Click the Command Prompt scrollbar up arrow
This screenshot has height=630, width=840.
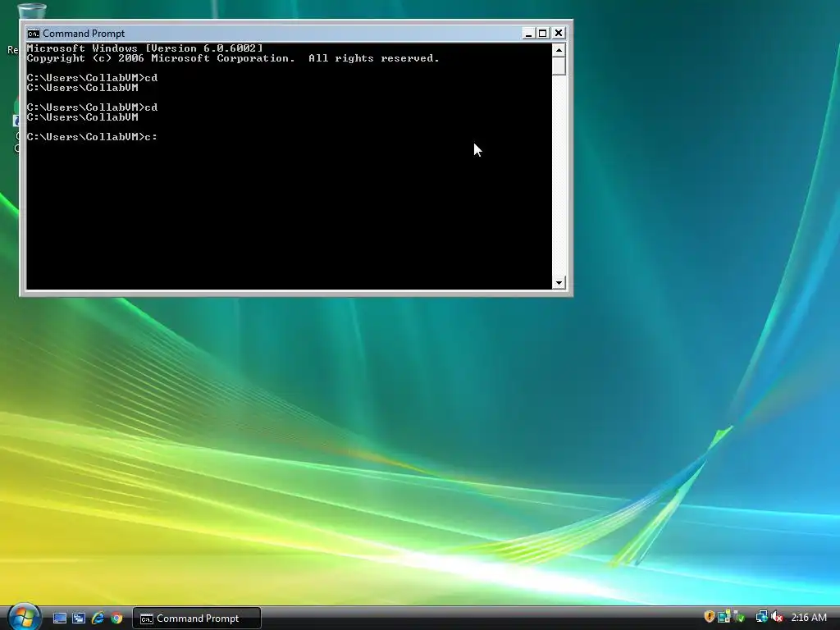click(x=559, y=50)
